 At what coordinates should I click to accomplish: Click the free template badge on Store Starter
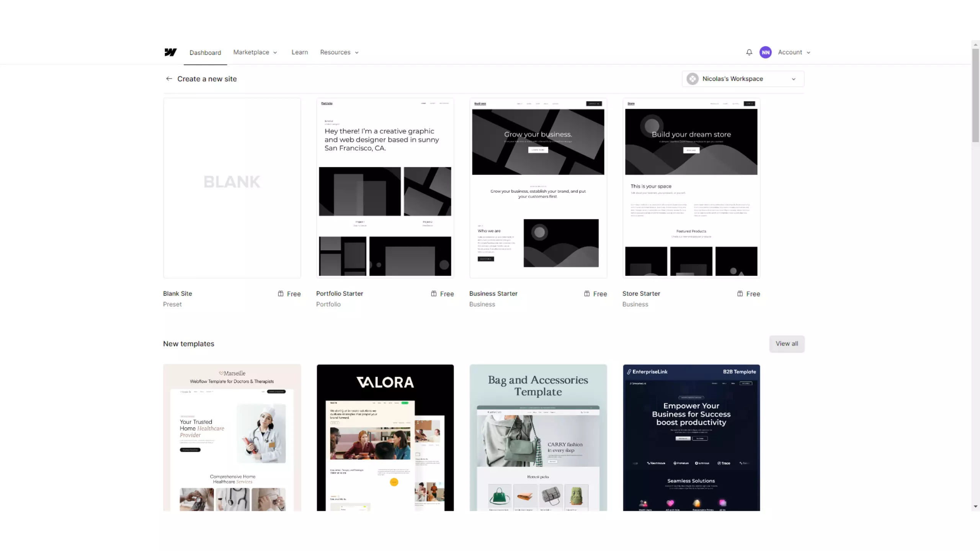(748, 293)
